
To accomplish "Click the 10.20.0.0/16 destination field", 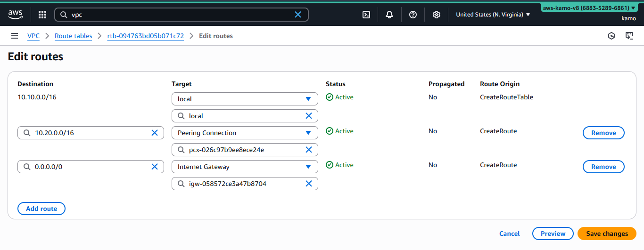I will 91,133.
